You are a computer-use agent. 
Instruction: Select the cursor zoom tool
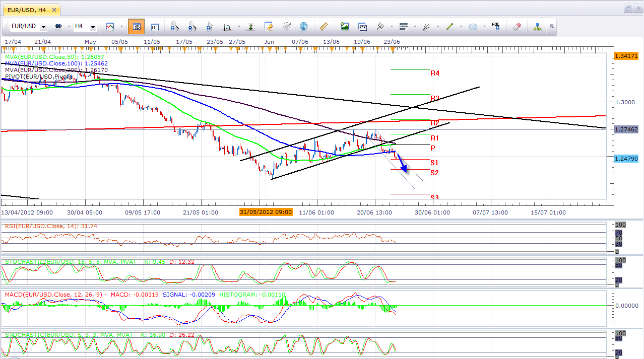(x=209, y=26)
